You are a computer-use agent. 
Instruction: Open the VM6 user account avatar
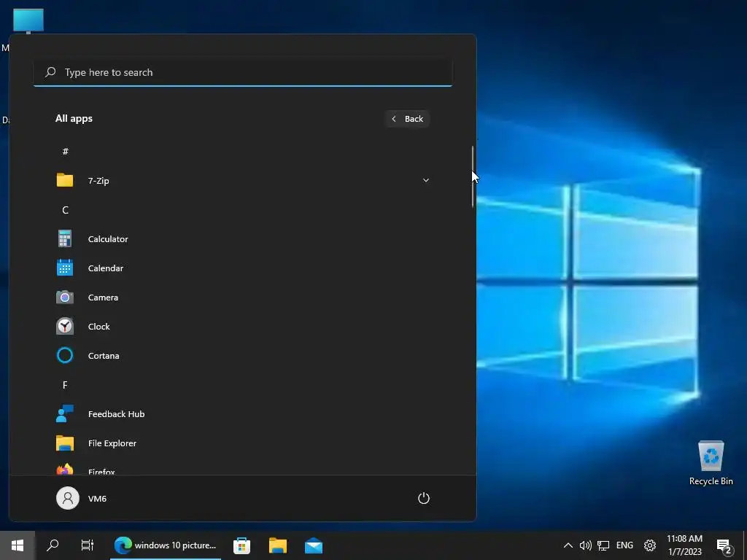(x=68, y=498)
